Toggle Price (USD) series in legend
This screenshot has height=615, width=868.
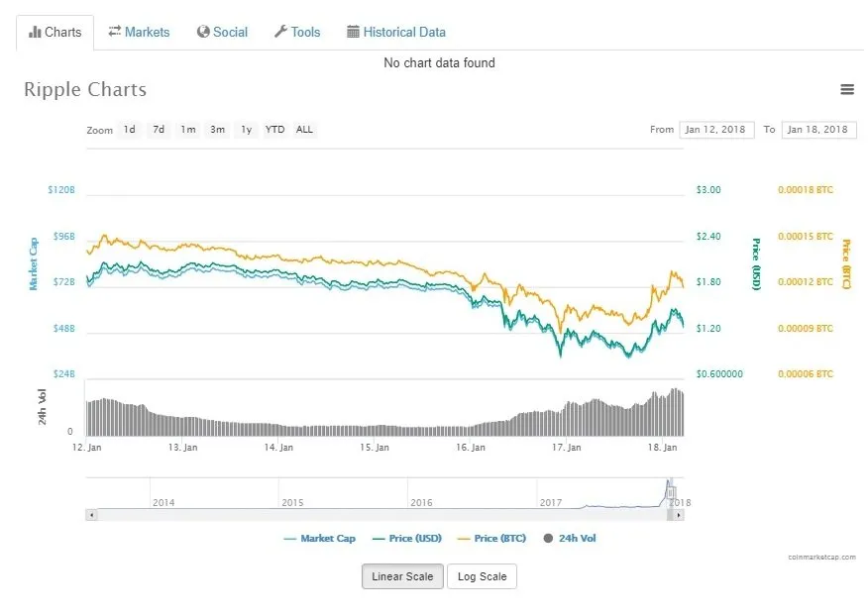click(407, 538)
